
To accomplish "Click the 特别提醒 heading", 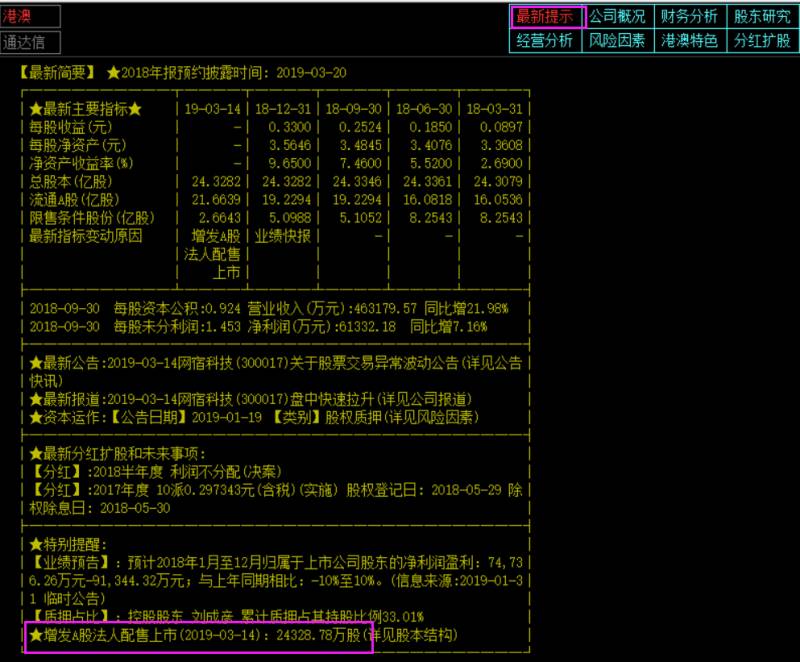I will (x=67, y=544).
